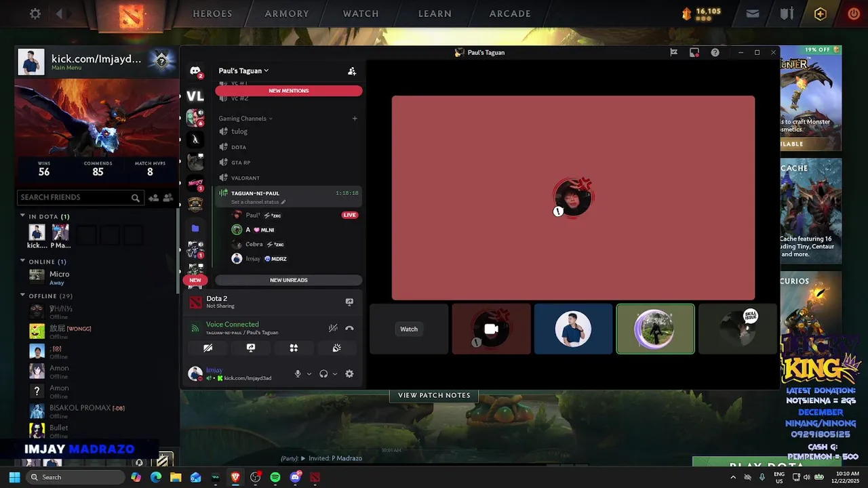Open the VL Discord server

click(x=195, y=96)
